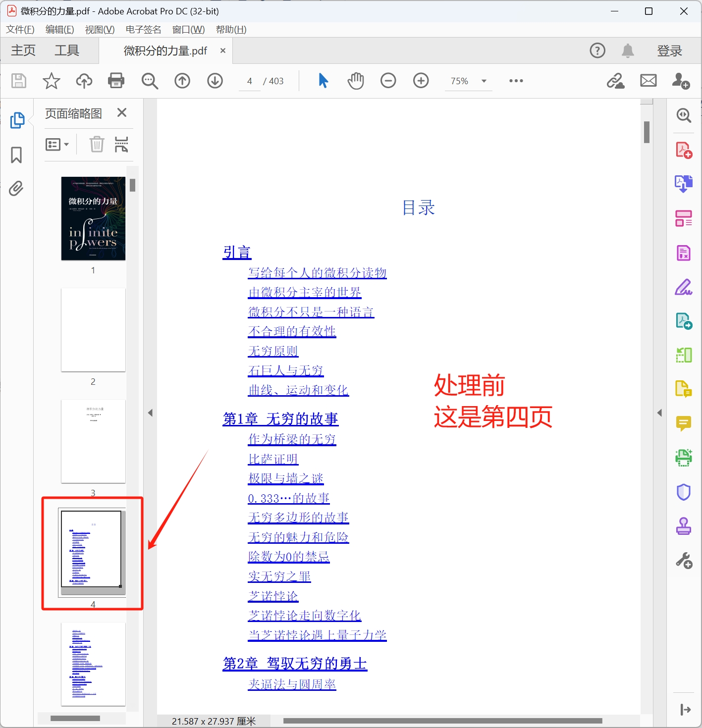
Task: Open the thumbnail options dropdown
Action: tap(57, 144)
